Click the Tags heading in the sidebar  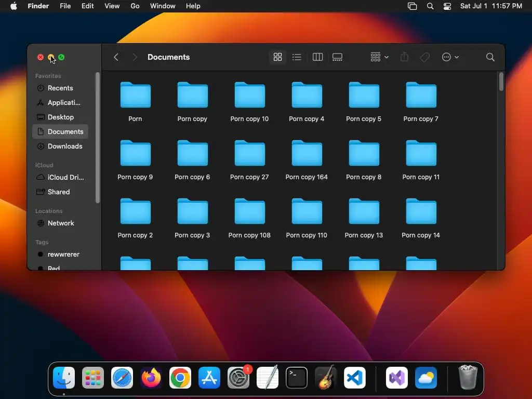pyautogui.click(x=42, y=242)
